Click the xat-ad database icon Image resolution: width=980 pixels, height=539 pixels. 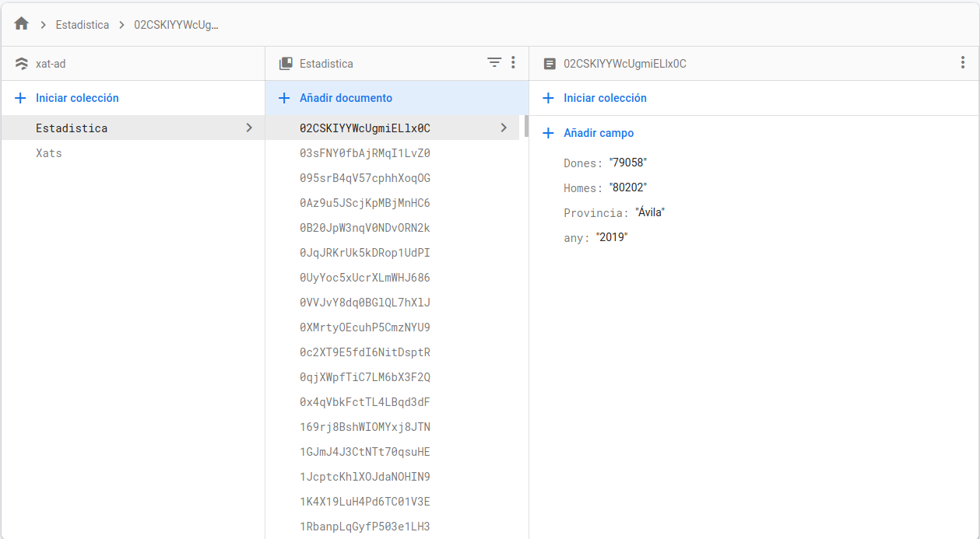click(22, 64)
